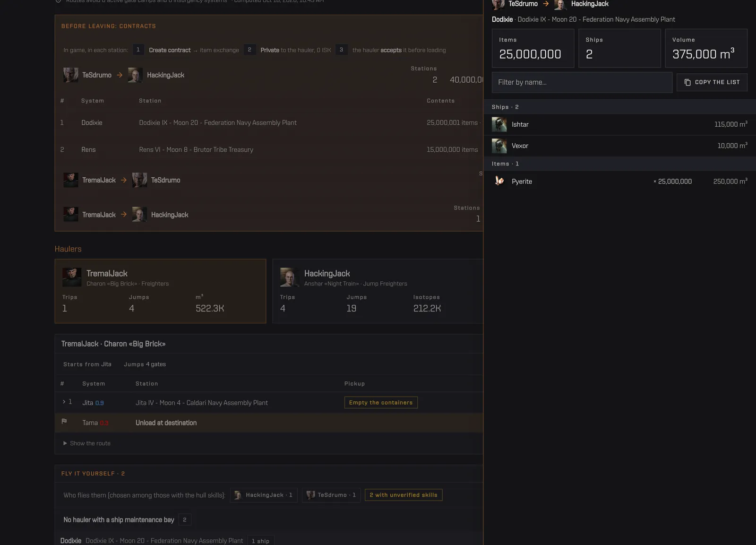Click Unload at destination row text

pyautogui.click(x=166, y=423)
